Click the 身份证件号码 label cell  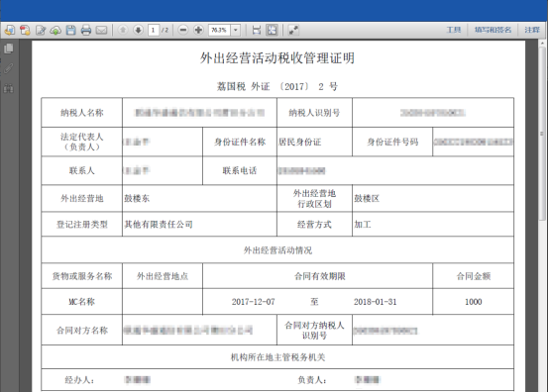[392, 142]
